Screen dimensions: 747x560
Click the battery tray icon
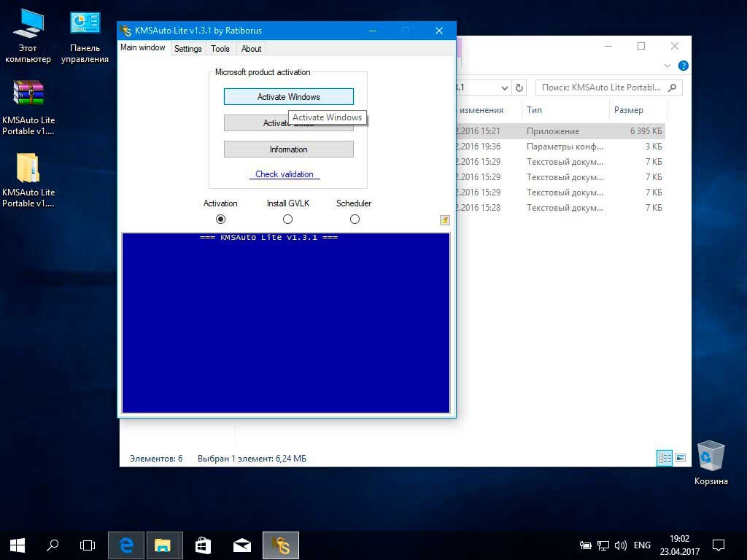coord(586,545)
